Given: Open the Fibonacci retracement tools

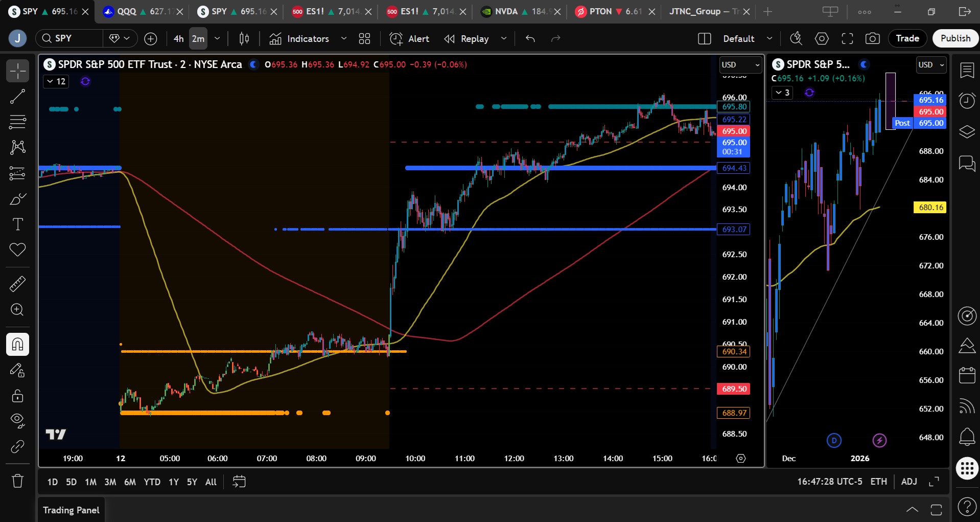Looking at the screenshot, I should [17, 122].
